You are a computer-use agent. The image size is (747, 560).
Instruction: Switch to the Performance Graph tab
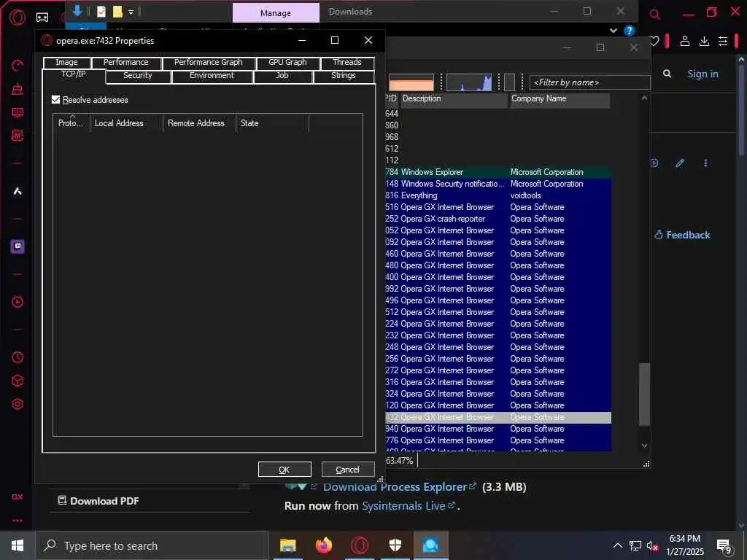[208, 63]
